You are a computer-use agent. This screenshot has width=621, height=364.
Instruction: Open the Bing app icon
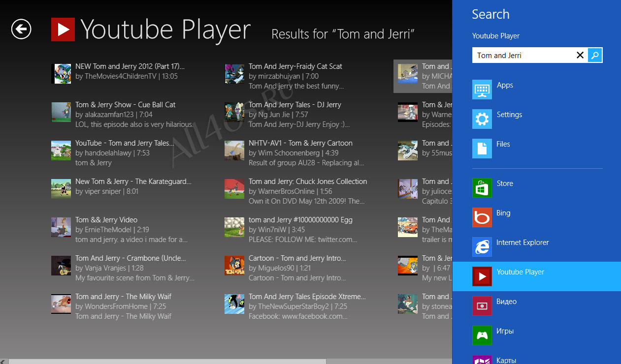tap(482, 217)
